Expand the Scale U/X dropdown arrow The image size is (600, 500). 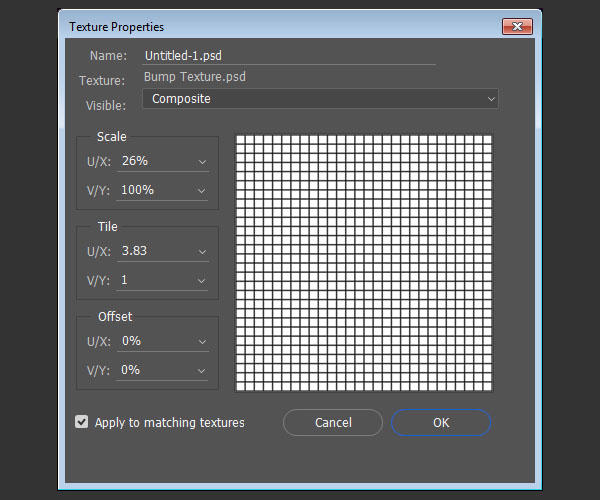point(202,162)
